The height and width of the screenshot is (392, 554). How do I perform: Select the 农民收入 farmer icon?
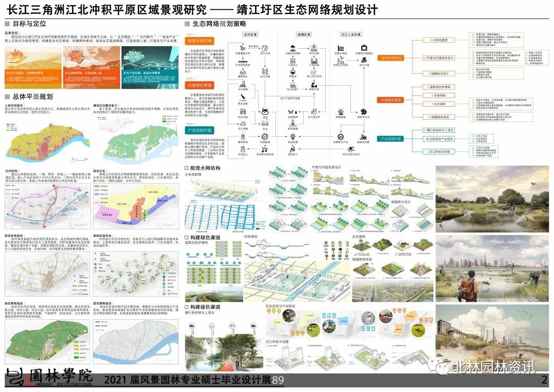tap(243, 149)
